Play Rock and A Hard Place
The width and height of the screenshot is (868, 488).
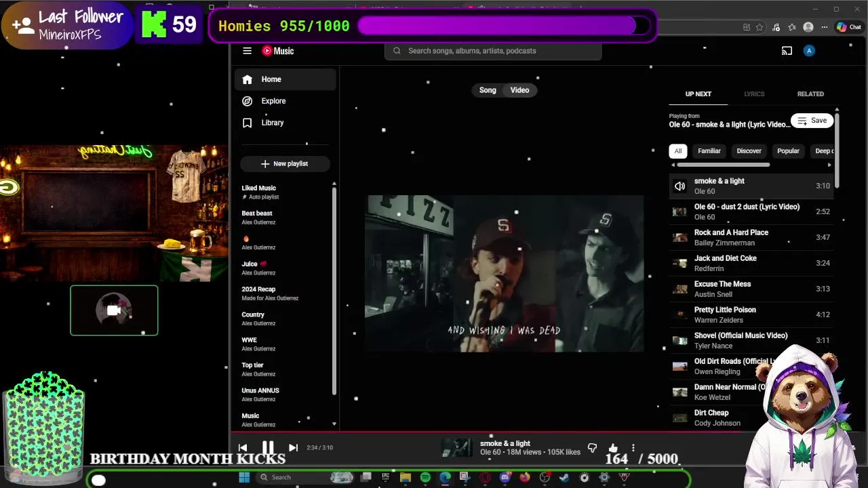751,237
